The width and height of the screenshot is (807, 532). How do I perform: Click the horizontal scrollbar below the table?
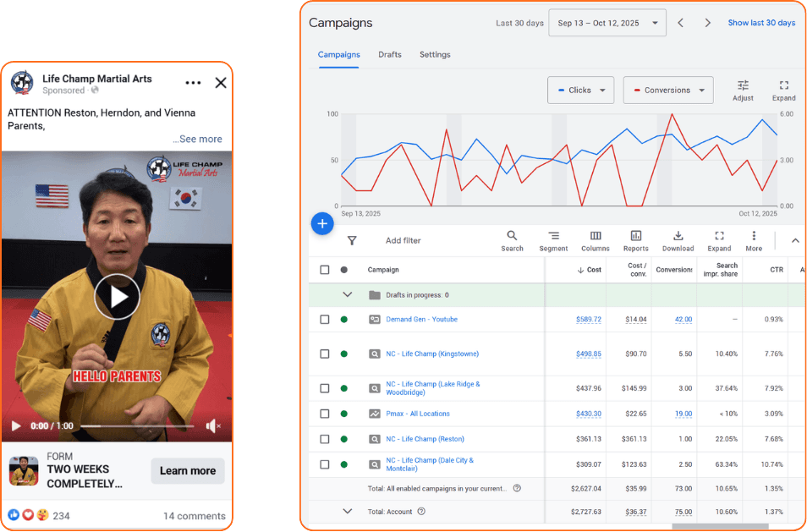[x=720, y=526]
